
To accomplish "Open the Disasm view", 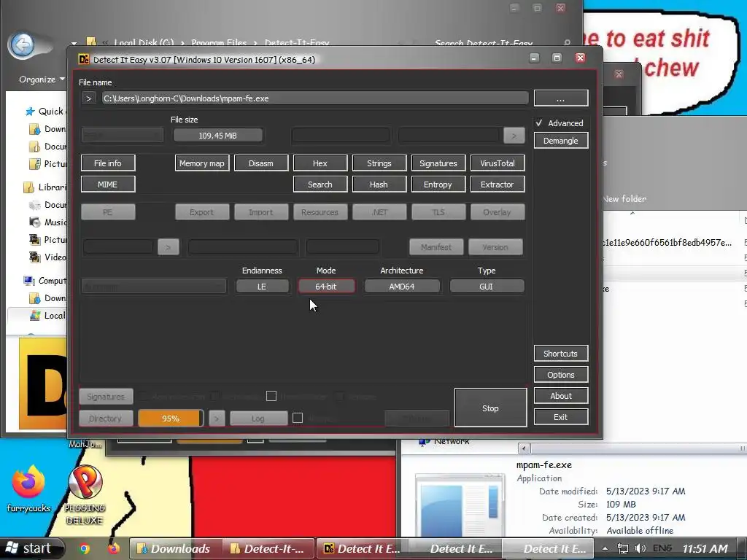I will pos(261,163).
